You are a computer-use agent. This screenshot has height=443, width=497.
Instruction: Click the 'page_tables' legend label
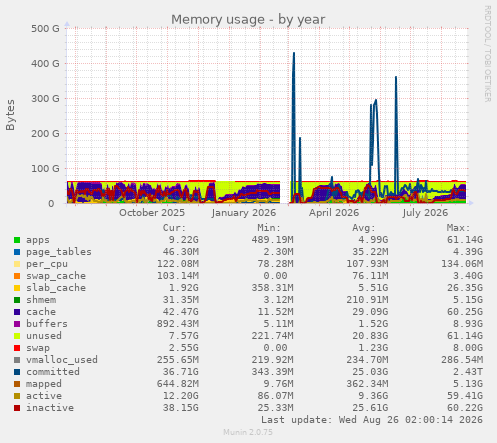click(59, 252)
